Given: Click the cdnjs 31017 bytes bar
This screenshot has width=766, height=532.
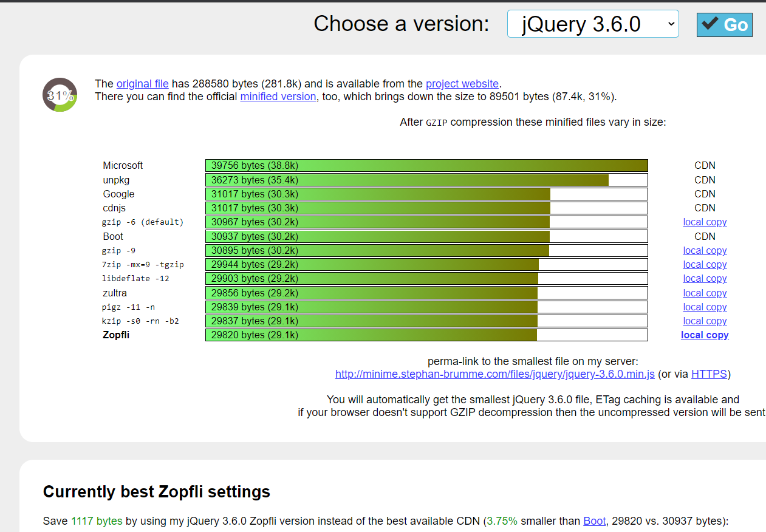Looking at the screenshot, I should point(426,208).
